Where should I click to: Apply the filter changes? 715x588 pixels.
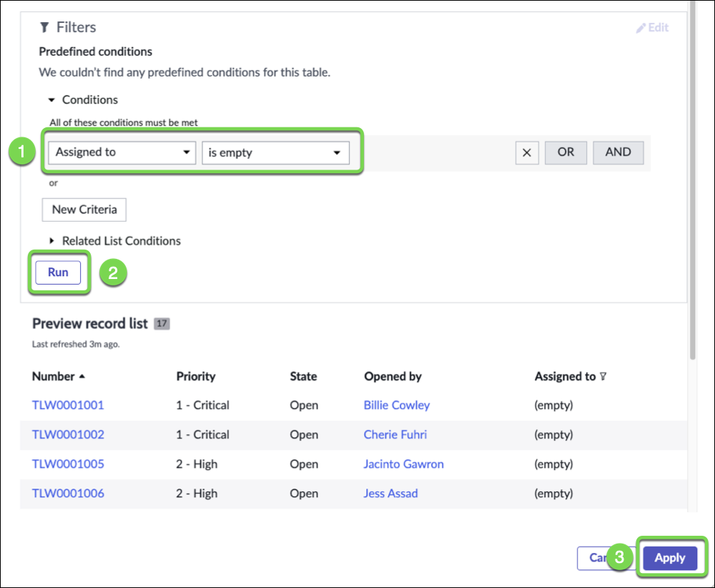(x=669, y=558)
